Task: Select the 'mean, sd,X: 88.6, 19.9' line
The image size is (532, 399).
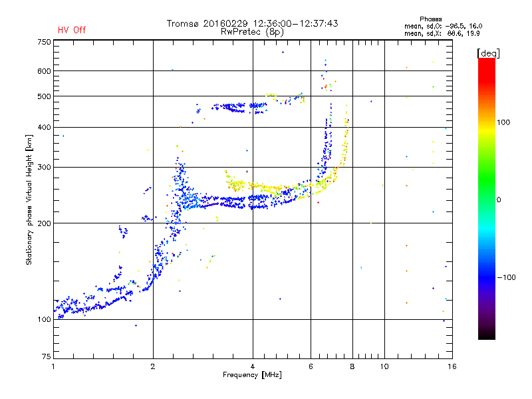Action: (x=442, y=34)
